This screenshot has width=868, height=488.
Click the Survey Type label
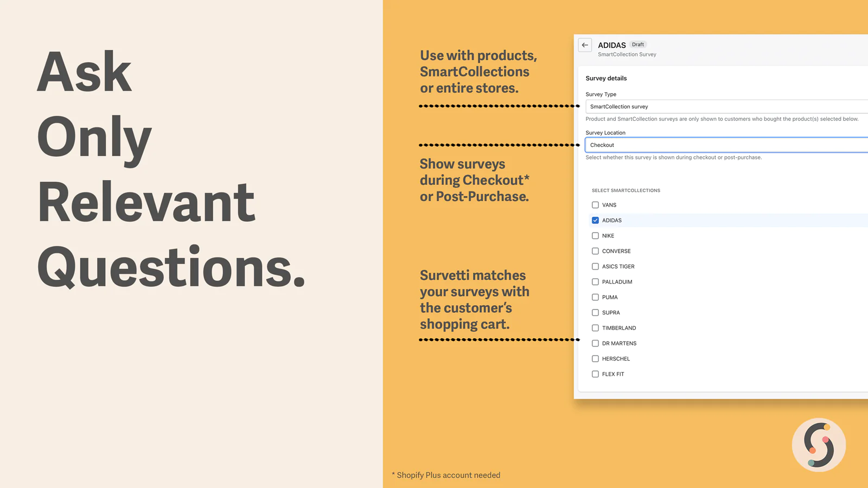click(x=601, y=94)
